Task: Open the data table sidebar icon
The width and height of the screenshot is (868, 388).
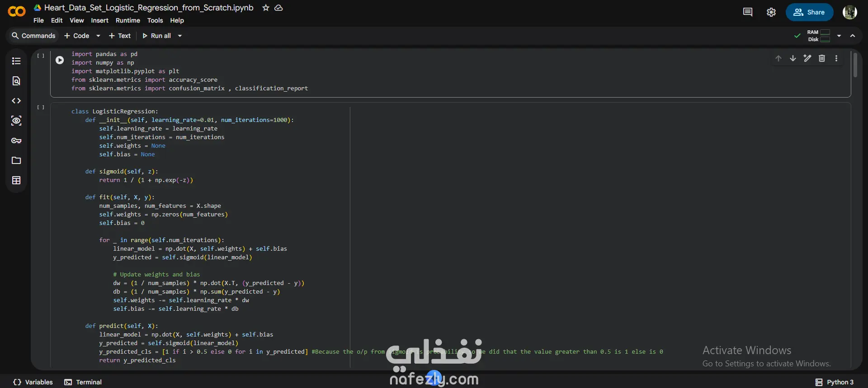Action: coord(16,180)
